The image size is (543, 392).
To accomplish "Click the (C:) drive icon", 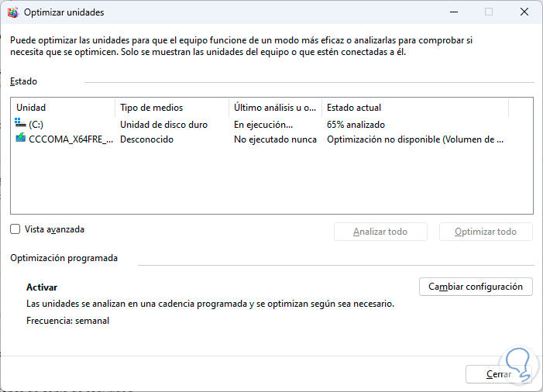I will (21, 124).
